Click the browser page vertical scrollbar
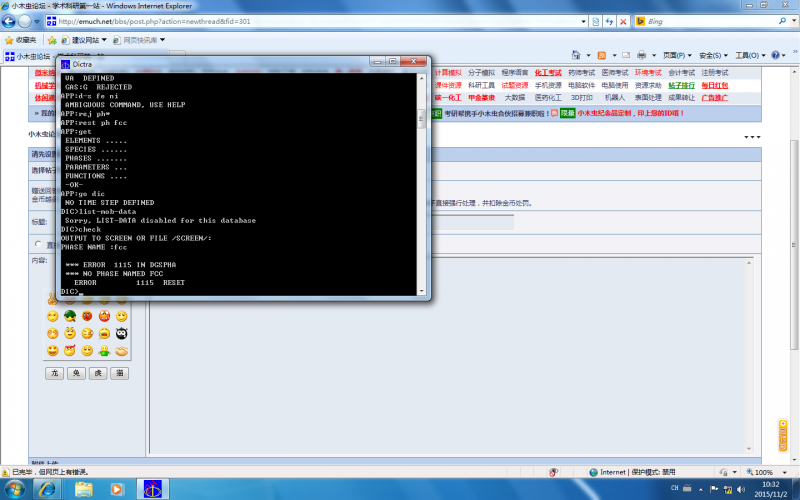This screenshot has height=500, width=800. pos(795,245)
